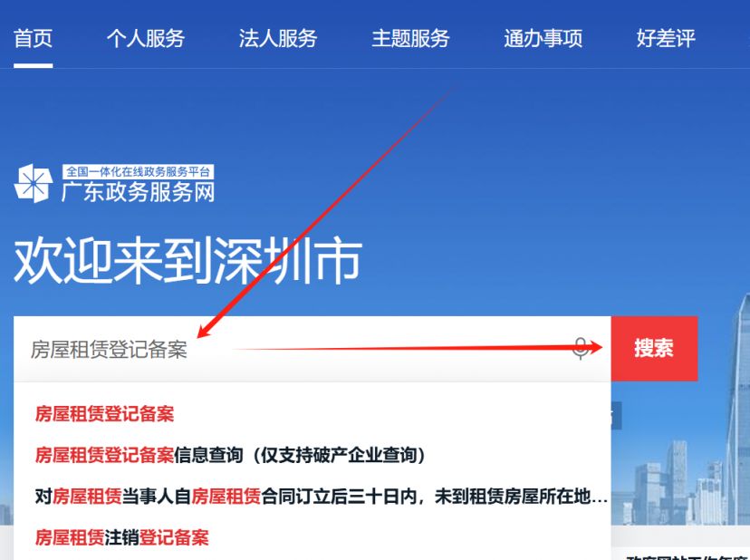Click the 全国一体化在线政务服务平台 badge

click(139, 172)
